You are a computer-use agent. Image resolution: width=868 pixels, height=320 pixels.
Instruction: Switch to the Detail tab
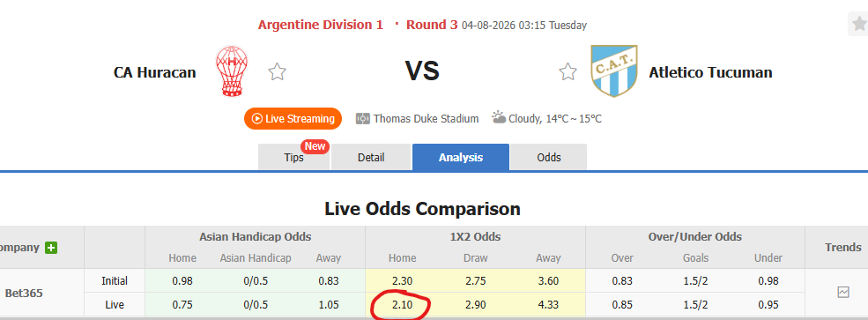coord(371,157)
